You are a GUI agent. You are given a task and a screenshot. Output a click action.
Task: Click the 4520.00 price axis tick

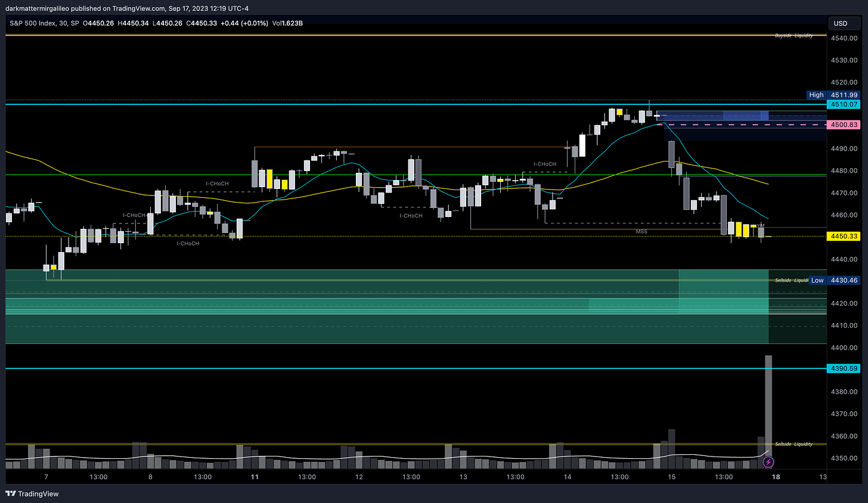pos(844,82)
